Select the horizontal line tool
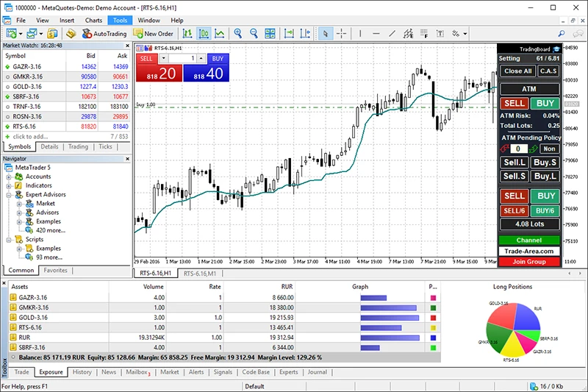This screenshot has width=588, height=392. 376,34
